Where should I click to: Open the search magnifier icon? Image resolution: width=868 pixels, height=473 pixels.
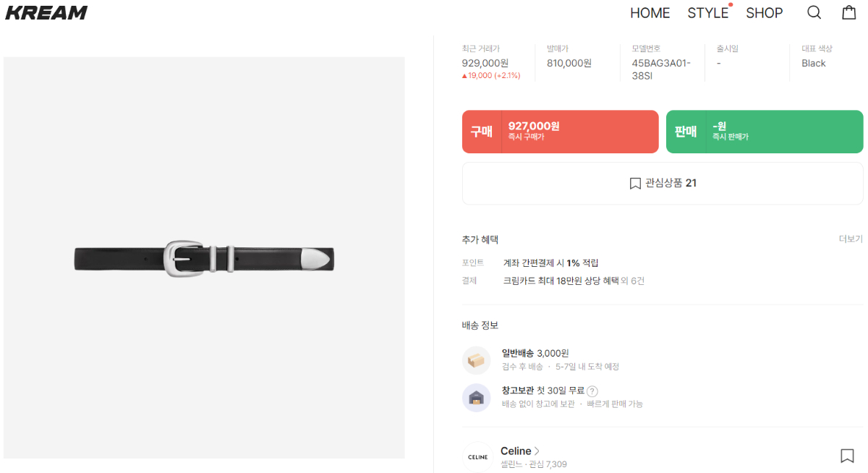point(814,13)
